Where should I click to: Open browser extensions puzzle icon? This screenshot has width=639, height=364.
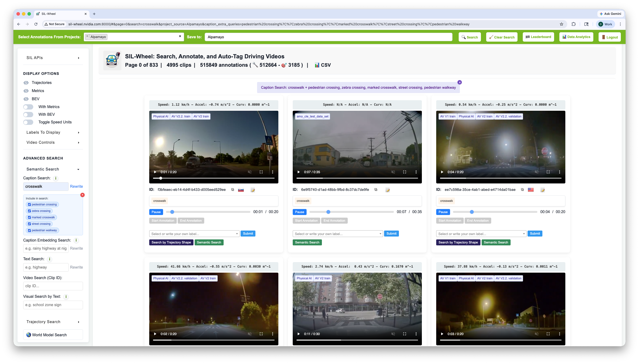click(573, 24)
